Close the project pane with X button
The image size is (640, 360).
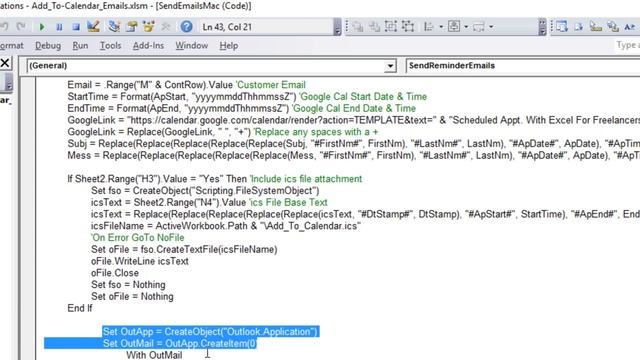click(5, 63)
